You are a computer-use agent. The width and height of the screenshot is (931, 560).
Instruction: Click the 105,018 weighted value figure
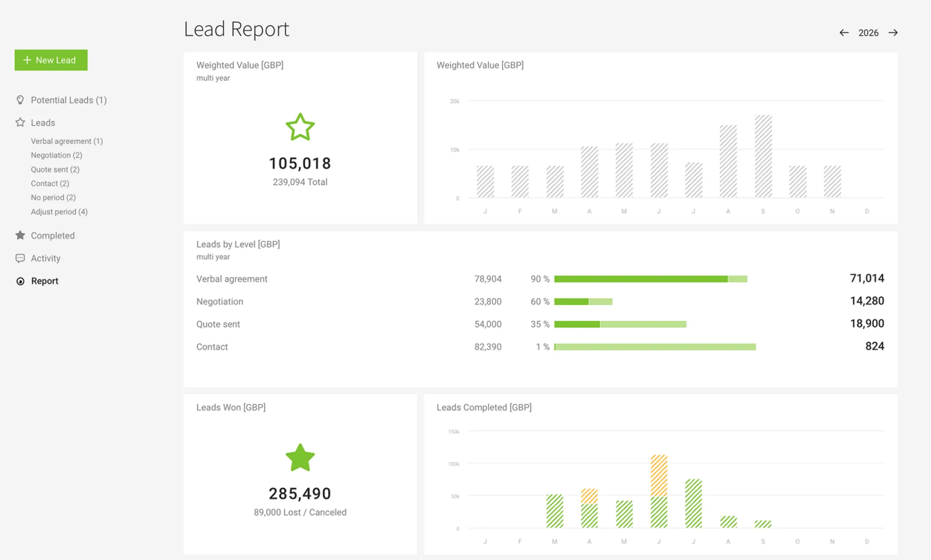point(300,163)
